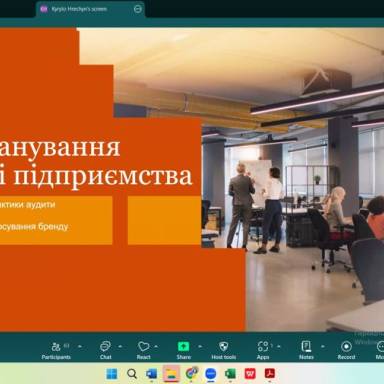Click the slide title word 'підприємства'
This screenshot has height=384, width=384.
coord(104,177)
